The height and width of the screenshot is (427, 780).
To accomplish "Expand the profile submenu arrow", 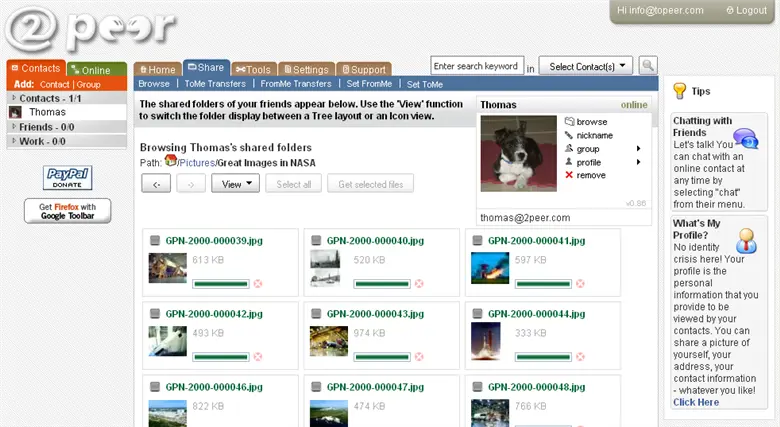I will [638, 162].
